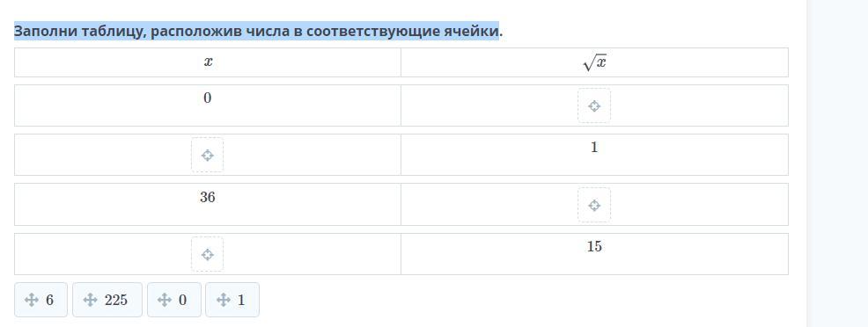Click the √x column header

click(594, 62)
